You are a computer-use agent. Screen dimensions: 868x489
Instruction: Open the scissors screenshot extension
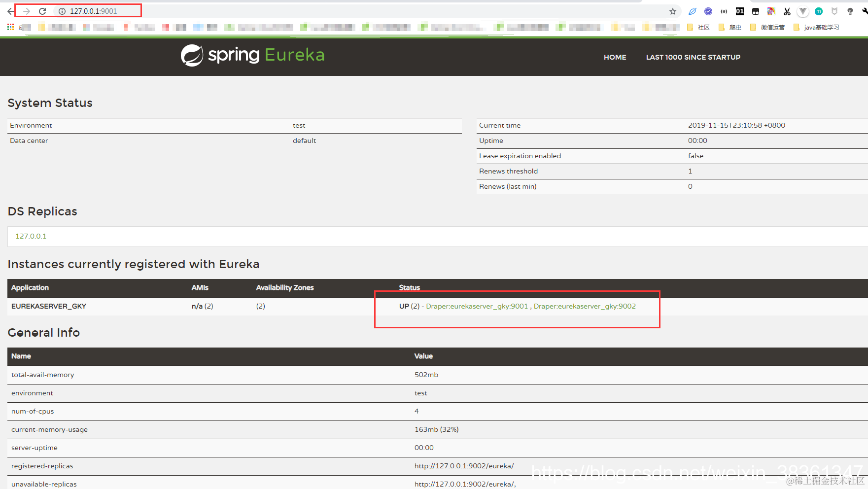click(x=787, y=11)
